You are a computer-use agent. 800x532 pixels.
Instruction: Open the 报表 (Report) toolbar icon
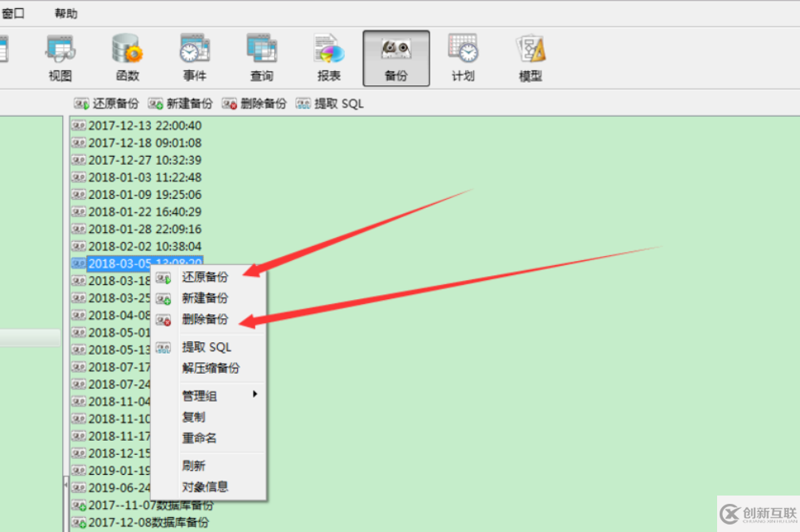pyautogui.click(x=328, y=58)
